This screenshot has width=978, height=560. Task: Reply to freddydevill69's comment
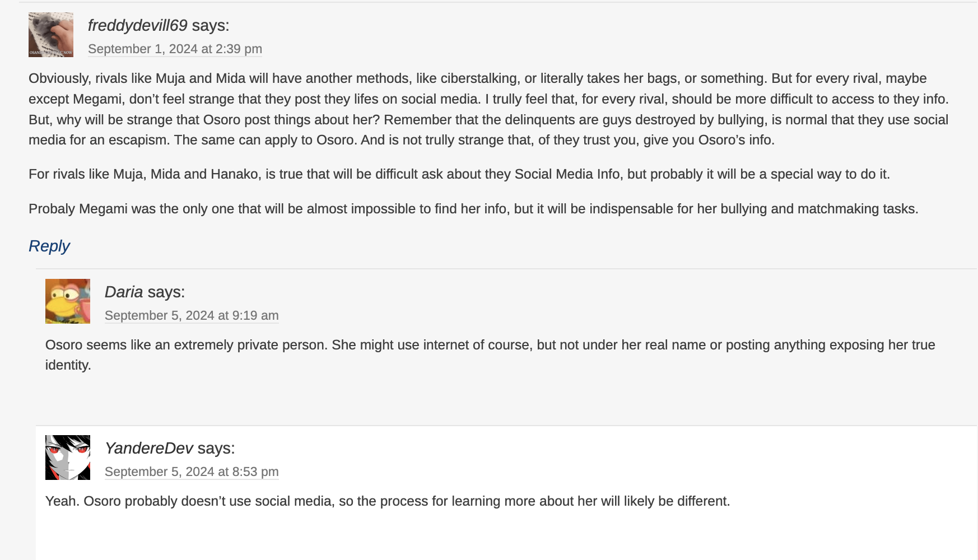(x=49, y=246)
